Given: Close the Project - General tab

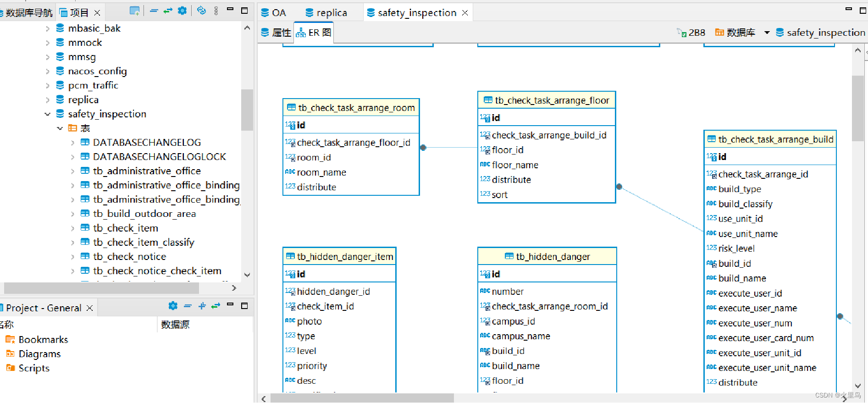Looking at the screenshot, I should [x=90, y=308].
